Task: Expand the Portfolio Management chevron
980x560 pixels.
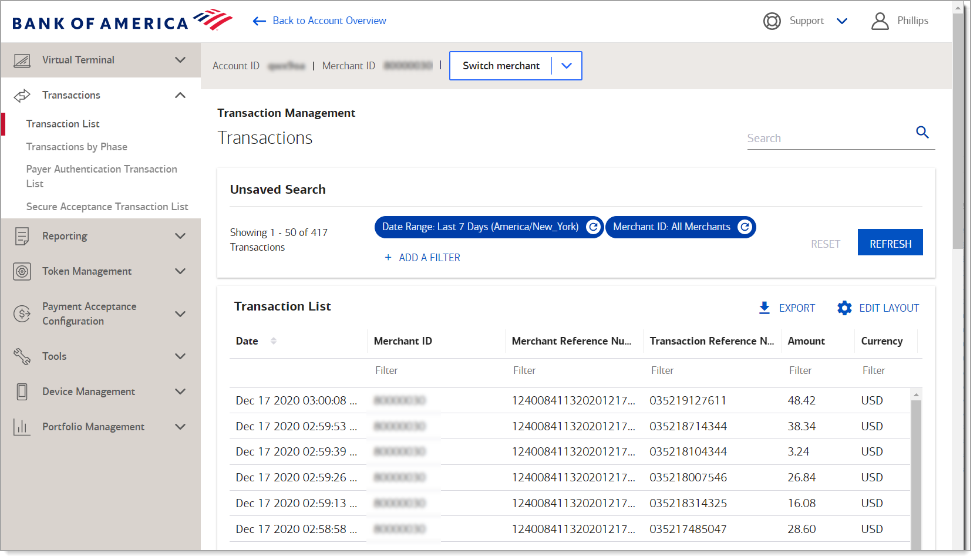Action: [x=180, y=427]
